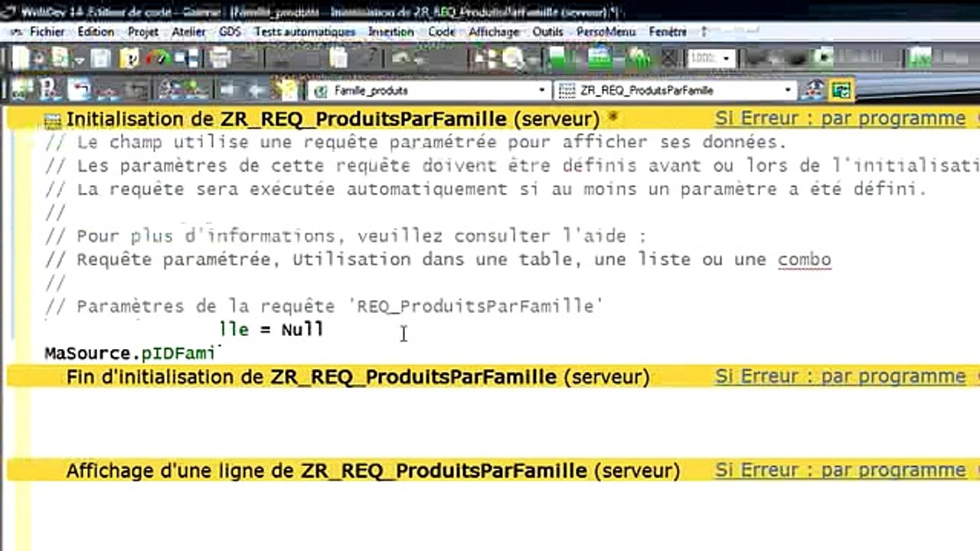Click the floppy disk Save icon
Viewport: 980px width, 551px height.
point(100,58)
